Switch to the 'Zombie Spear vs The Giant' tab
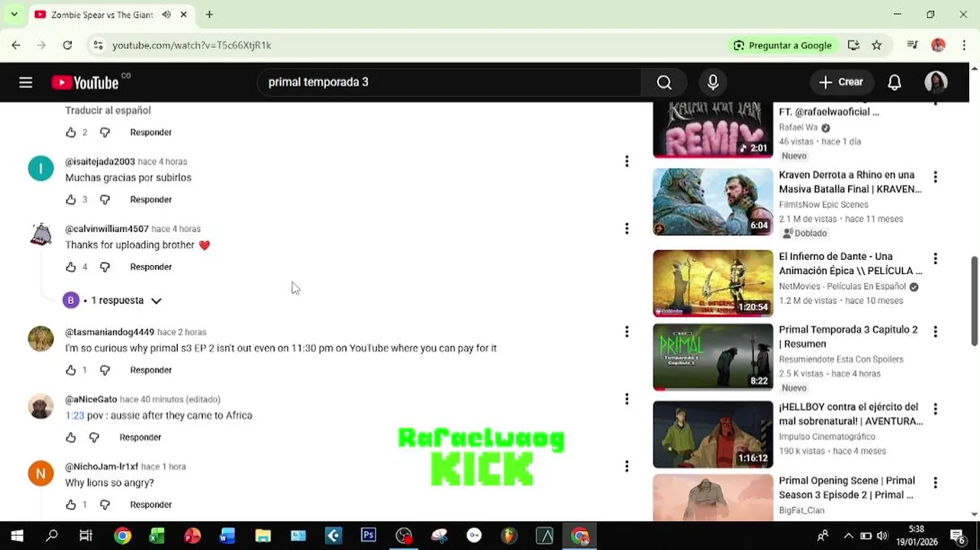Screen dimensions: 980x550 coord(102,15)
